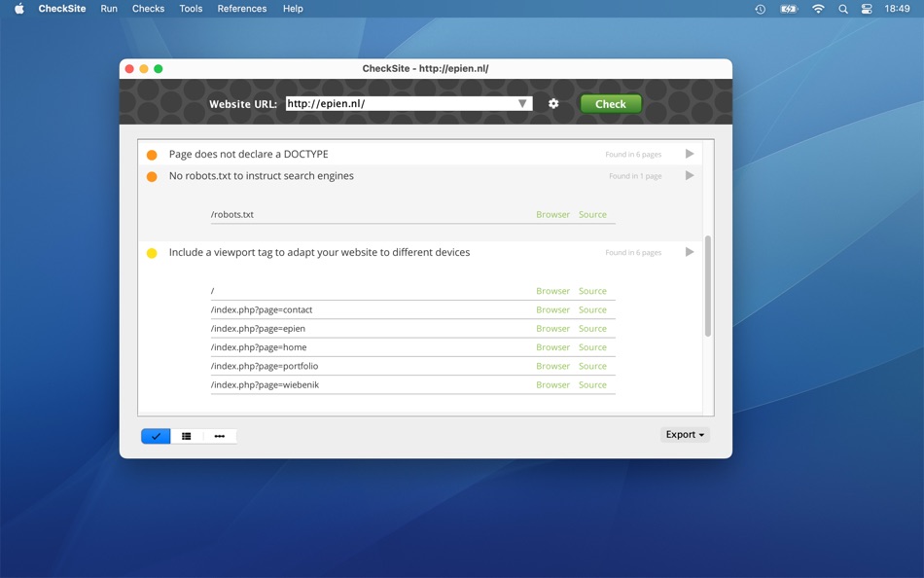Open Spotlight search icon
Screen dimensions: 924x578
pos(843,9)
